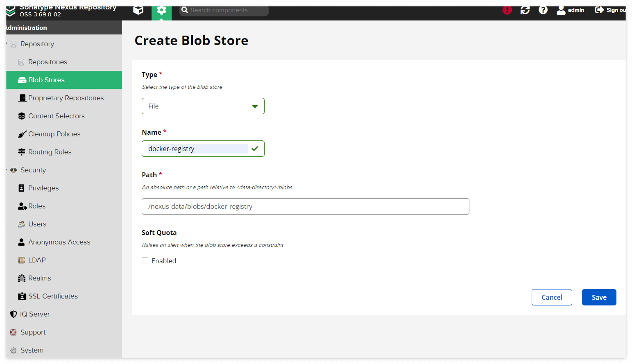Click the Privileges badge icon
The width and height of the screenshot is (632, 364).
(21, 188)
